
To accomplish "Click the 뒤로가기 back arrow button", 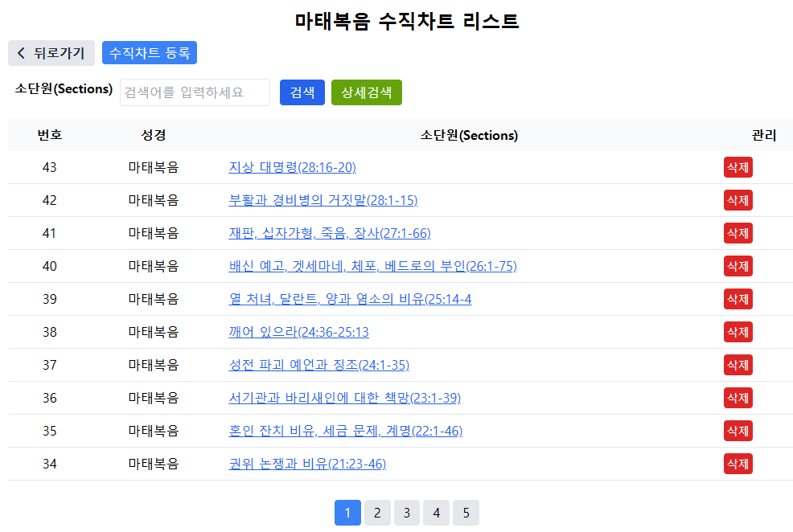I will [x=51, y=53].
